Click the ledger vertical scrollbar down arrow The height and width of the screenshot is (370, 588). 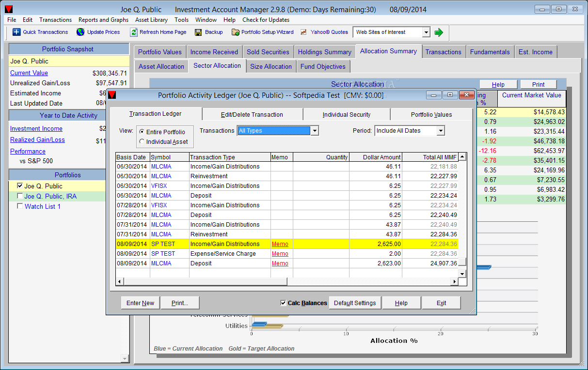point(462,274)
